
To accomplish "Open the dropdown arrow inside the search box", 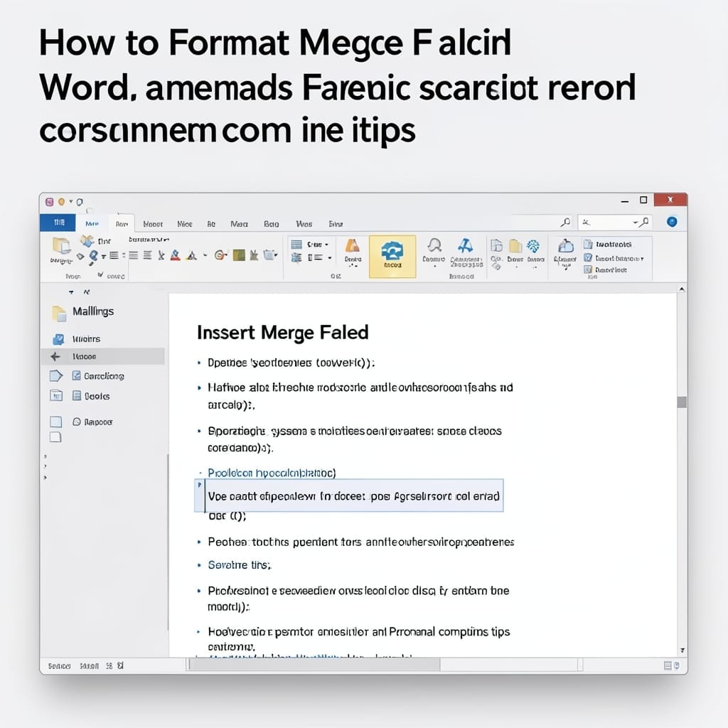I will pos(636,223).
